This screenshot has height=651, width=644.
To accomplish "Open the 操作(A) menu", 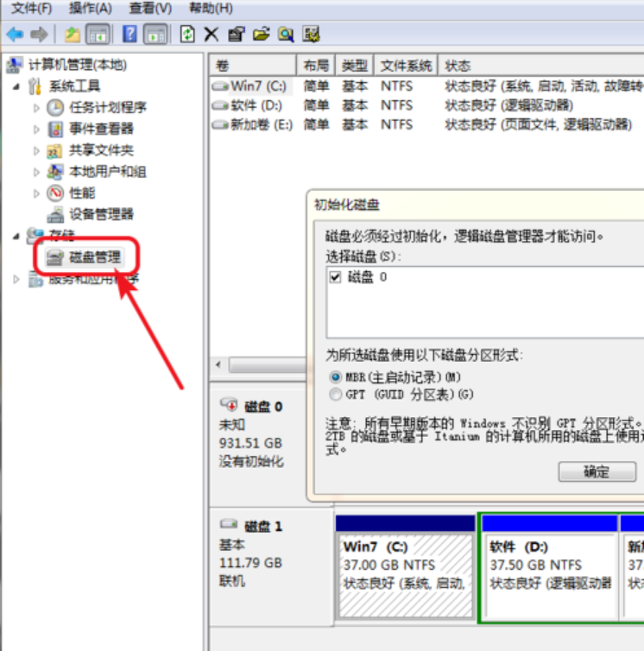I will tap(90, 9).
